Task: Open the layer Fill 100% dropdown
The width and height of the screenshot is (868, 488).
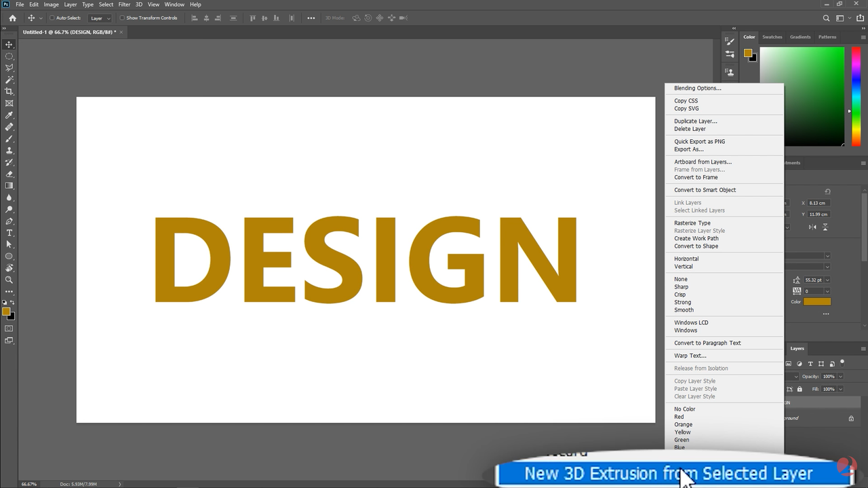Action: coord(840,389)
